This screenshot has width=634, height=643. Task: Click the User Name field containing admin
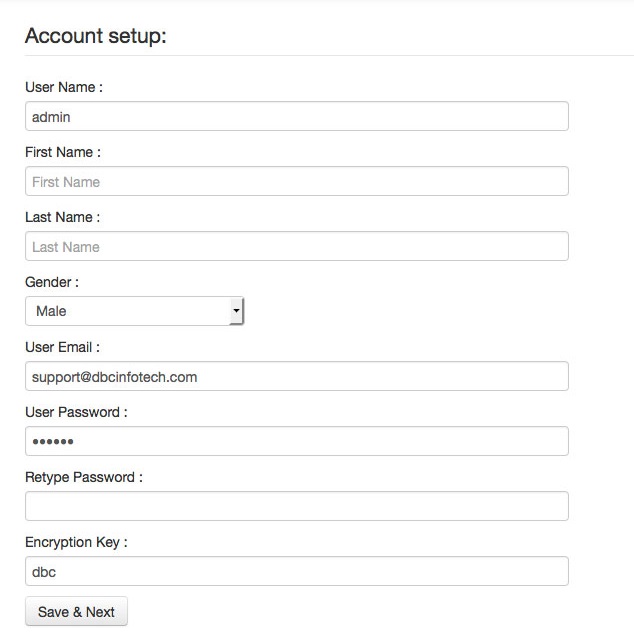[x=297, y=116]
